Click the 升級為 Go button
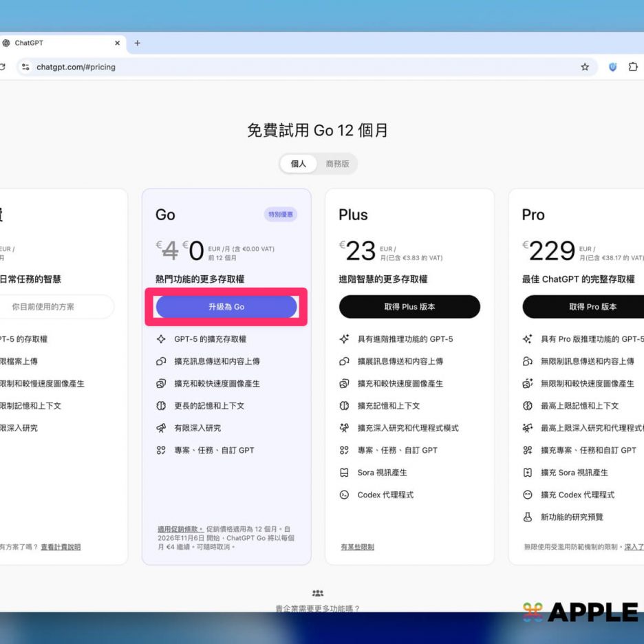 226,307
